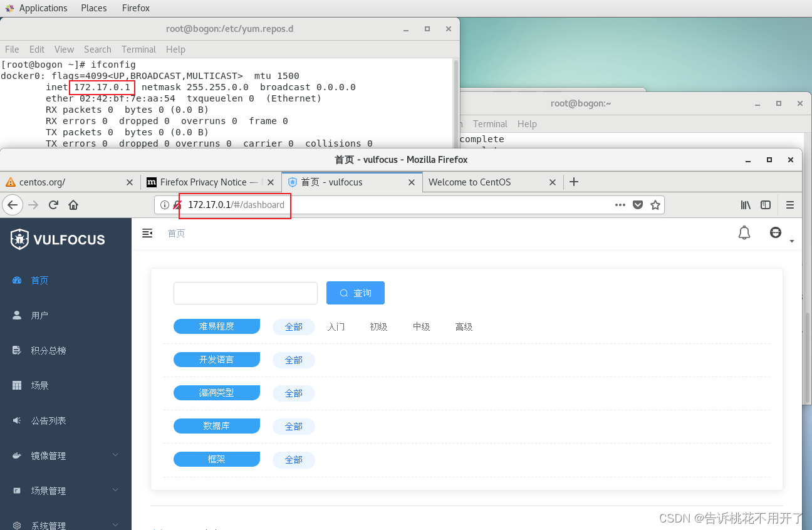Select 全部 for 开发语言
This screenshot has height=530, width=812.
294,360
